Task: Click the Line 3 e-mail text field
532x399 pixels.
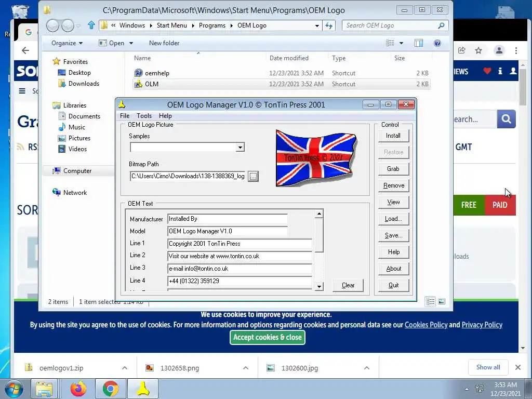Action: pyautogui.click(x=240, y=269)
